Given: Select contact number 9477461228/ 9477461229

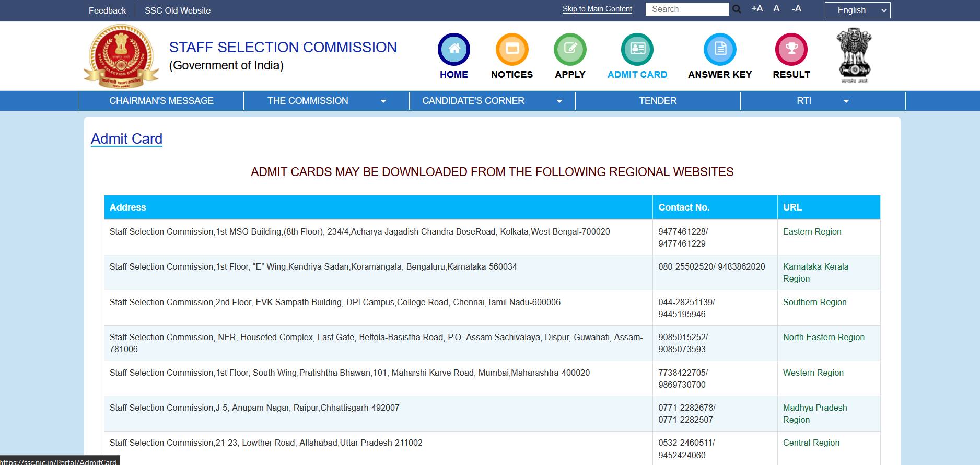Looking at the screenshot, I should coord(683,238).
